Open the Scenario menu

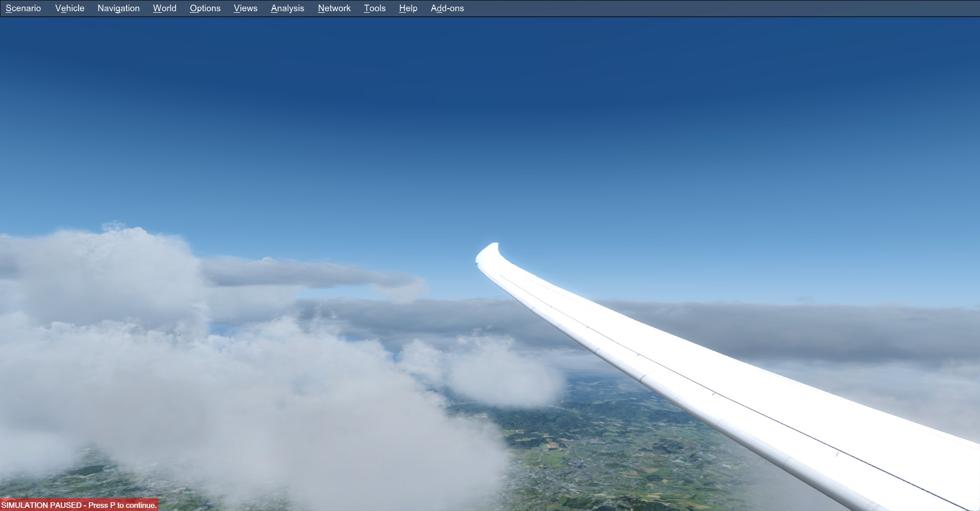pyautogui.click(x=23, y=8)
